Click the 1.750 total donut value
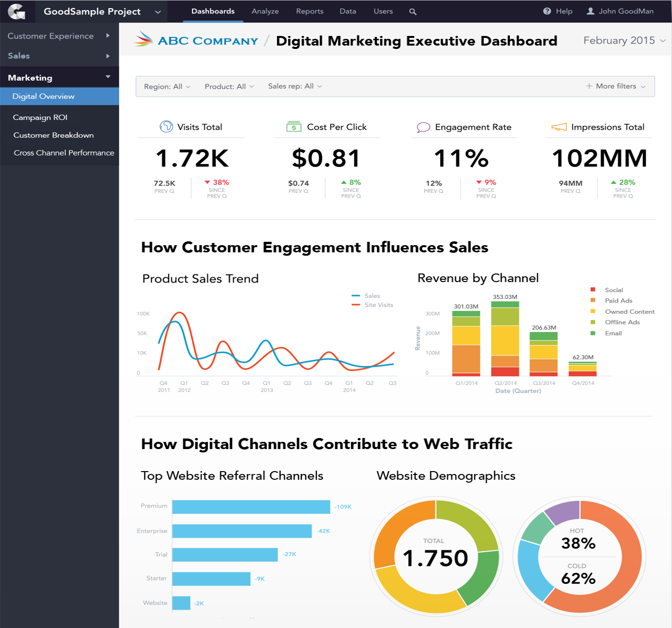The width and height of the screenshot is (672, 628). click(x=435, y=558)
